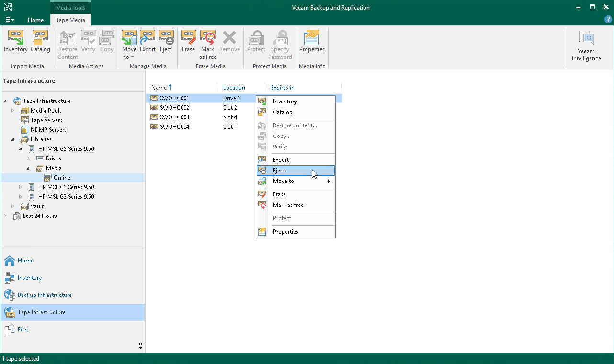Image resolution: width=614 pixels, height=364 pixels.
Task: Choose Properties in the context menu
Action: click(296, 232)
